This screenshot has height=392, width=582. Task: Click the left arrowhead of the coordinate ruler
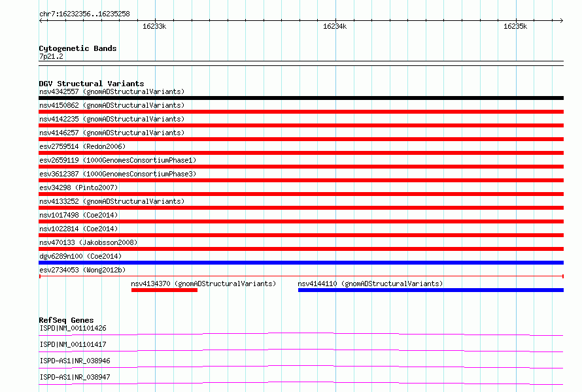[x=41, y=21]
